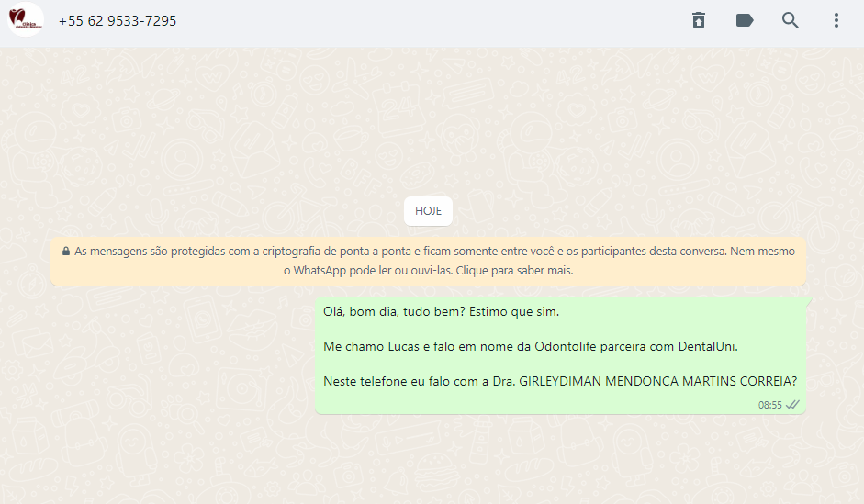
Task: Open the three-dot more options menu
Action: point(836,20)
